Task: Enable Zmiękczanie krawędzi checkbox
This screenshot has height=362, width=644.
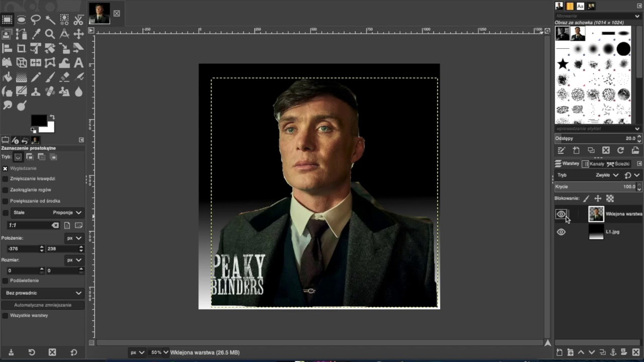Action: pos(5,178)
